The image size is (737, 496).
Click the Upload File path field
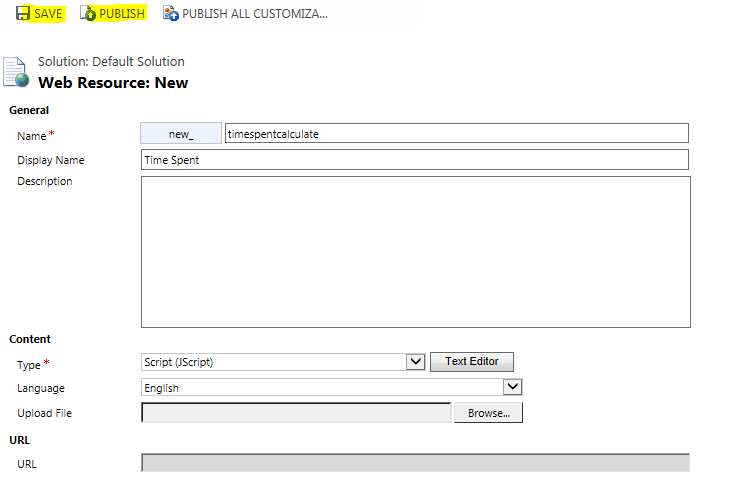(x=296, y=413)
